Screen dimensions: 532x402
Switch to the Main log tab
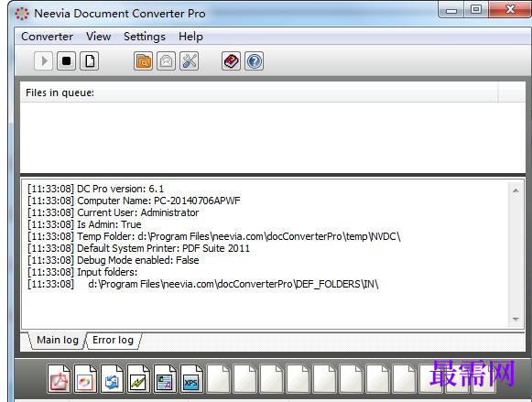coord(58,340)
